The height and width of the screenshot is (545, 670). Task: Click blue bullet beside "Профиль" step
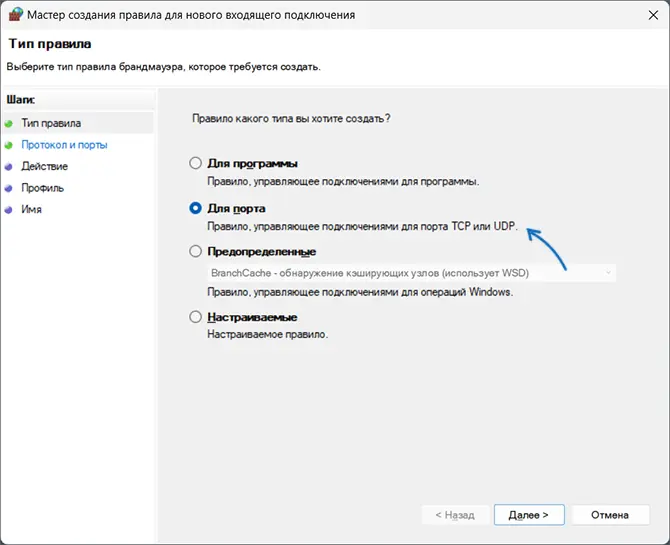coord(9,188)
